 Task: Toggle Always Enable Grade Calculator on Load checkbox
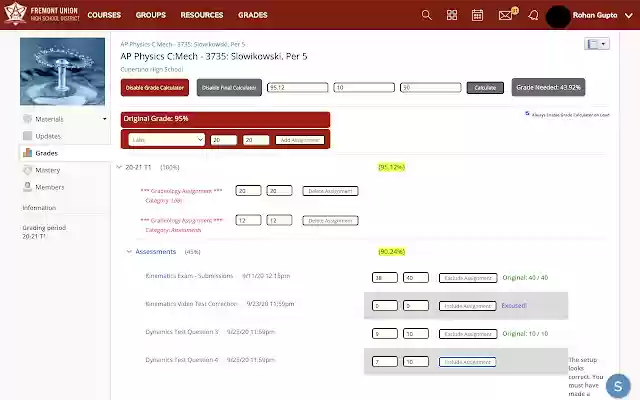coord(527,113)
